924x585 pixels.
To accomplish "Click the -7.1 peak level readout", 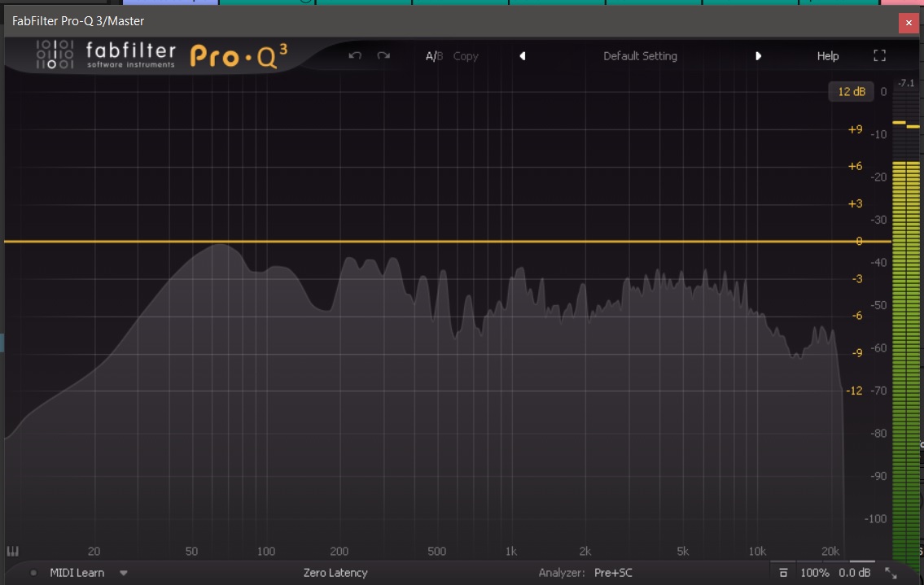I will coord(906,83).
